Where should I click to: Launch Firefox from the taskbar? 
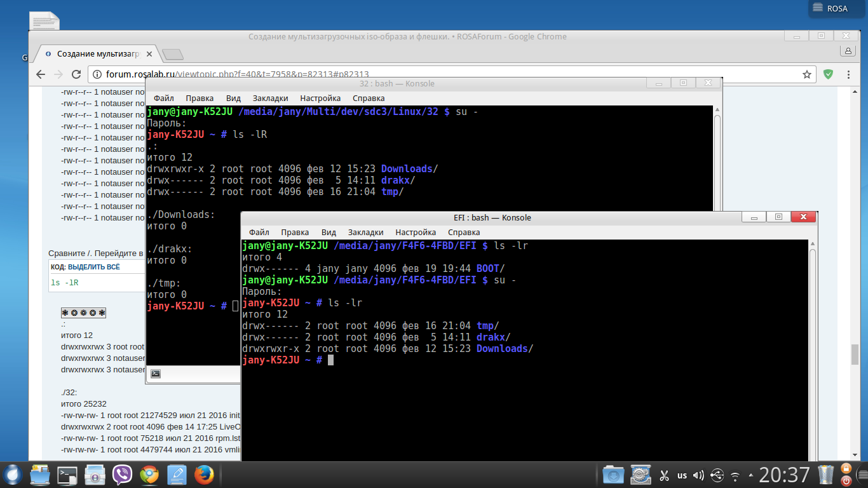203,475
